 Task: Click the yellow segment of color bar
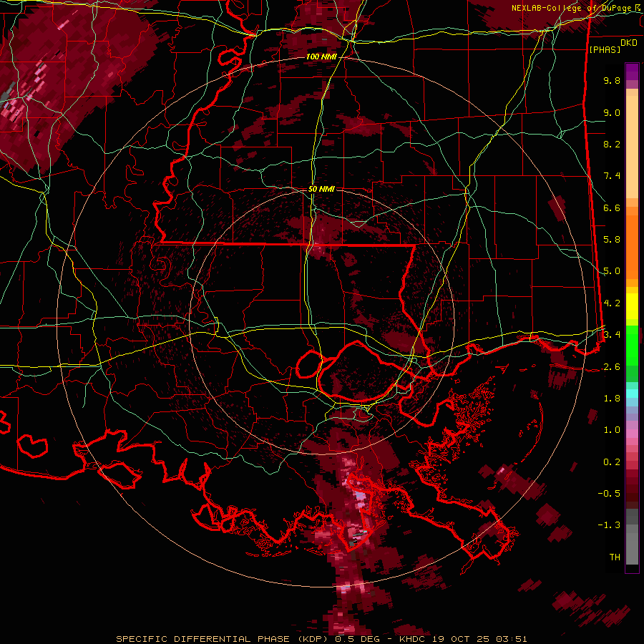(632, 306)
